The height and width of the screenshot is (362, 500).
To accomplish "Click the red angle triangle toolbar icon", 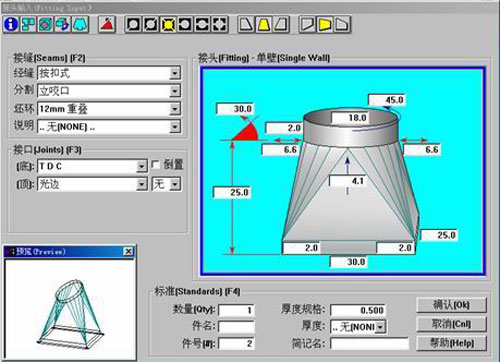I will 107,24.
